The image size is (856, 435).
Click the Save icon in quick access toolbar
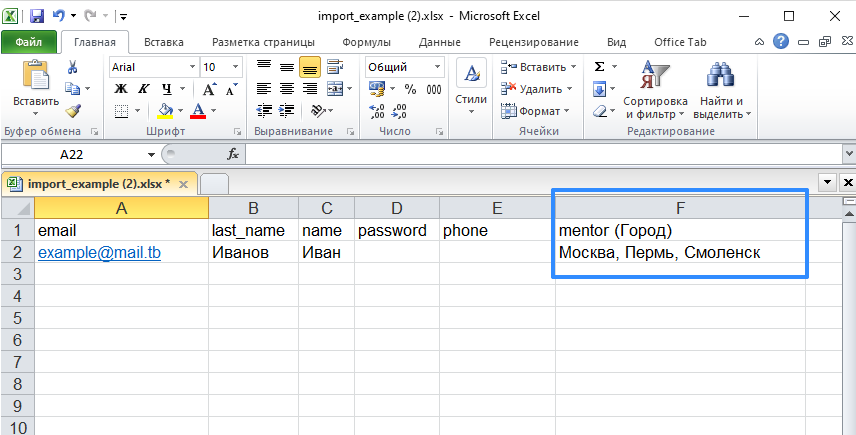click(37, 17)
